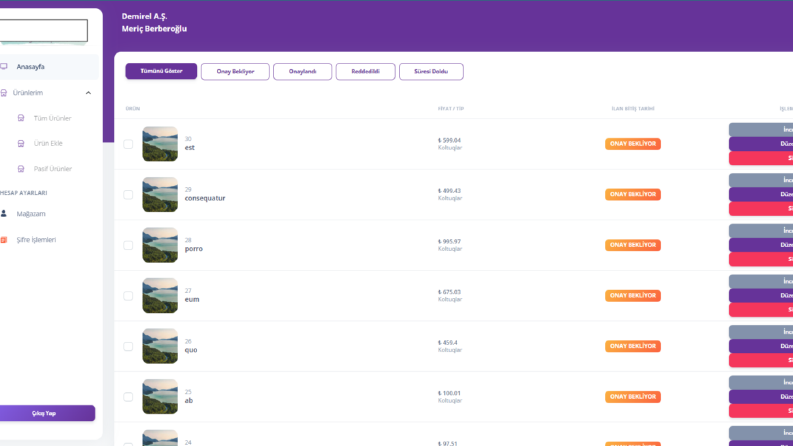This screenshot has height=446, width=793.
Task: Open Pasif Ürünler submenu item
Action: click(x=53, y=169)
